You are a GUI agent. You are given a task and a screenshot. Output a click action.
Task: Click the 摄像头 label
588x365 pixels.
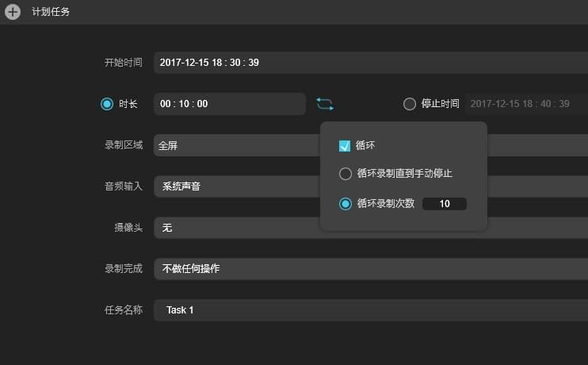pos(128,228)
